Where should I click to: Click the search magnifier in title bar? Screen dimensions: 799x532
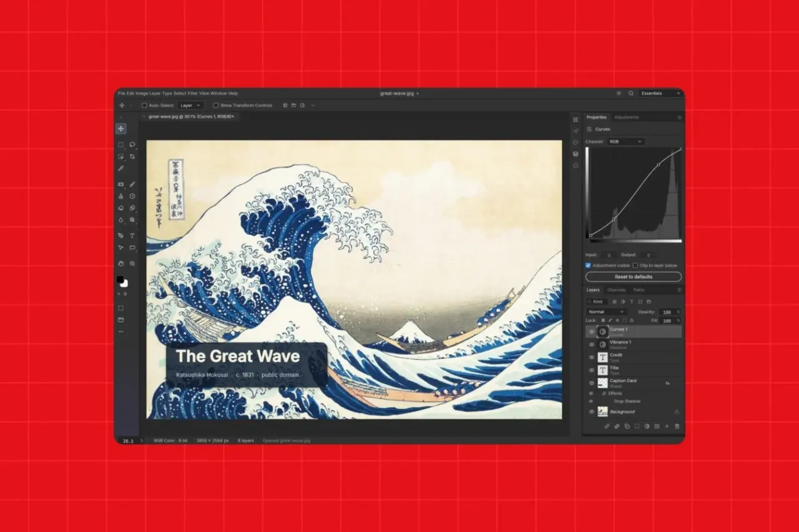pyautogui.click(x=631, y=93)
